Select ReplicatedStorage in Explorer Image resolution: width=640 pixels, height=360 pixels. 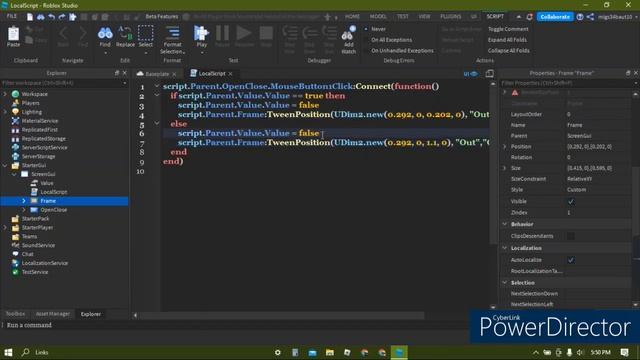tap(43, 139)
